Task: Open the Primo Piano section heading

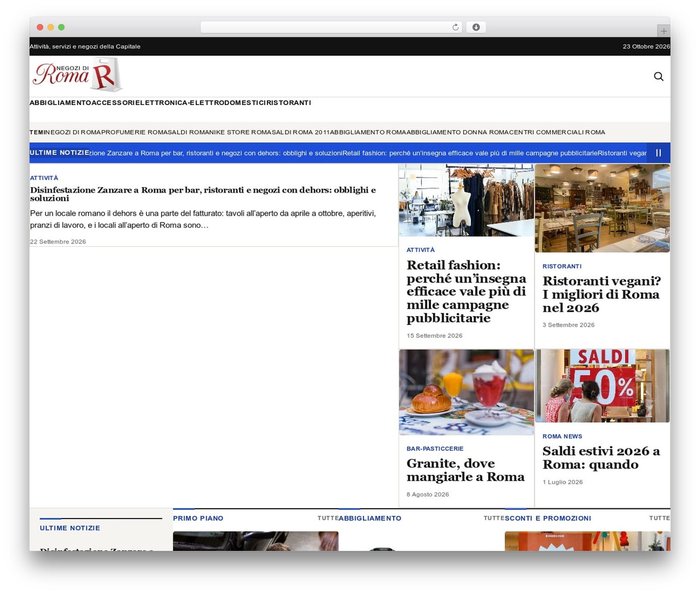Action: tap(198, 518)
